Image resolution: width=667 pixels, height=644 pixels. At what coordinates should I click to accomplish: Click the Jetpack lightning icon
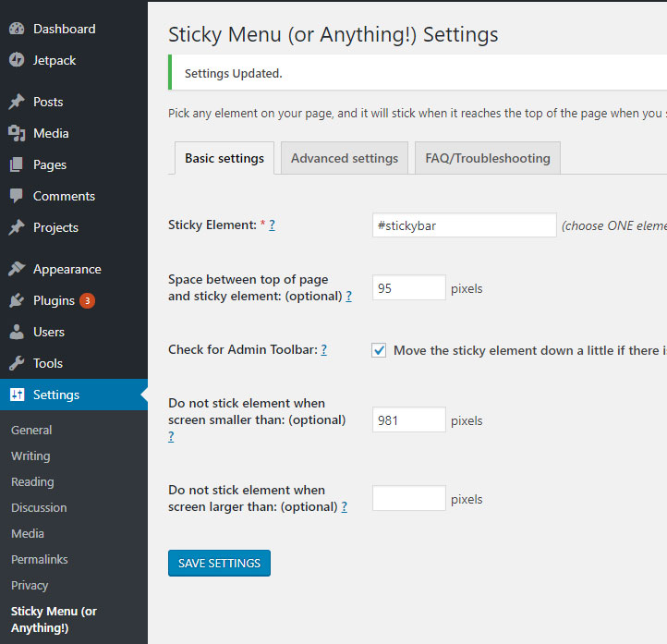click(17, 59)
